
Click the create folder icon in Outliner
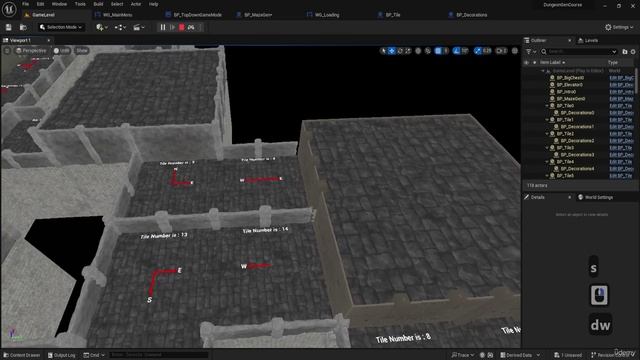click(625, 52)
